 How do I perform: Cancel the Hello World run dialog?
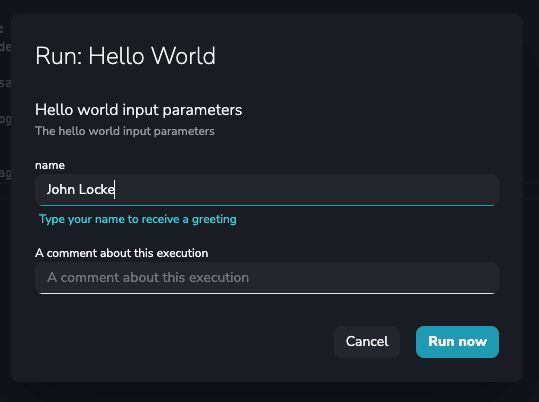tap(367, 342)
